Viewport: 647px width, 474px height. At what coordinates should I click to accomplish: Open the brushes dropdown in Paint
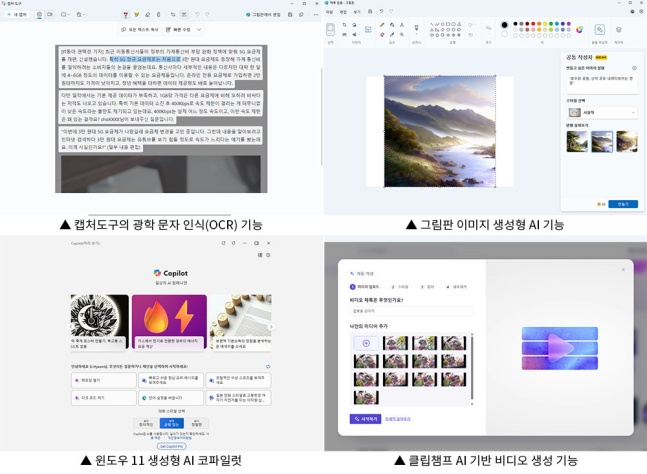416,29
